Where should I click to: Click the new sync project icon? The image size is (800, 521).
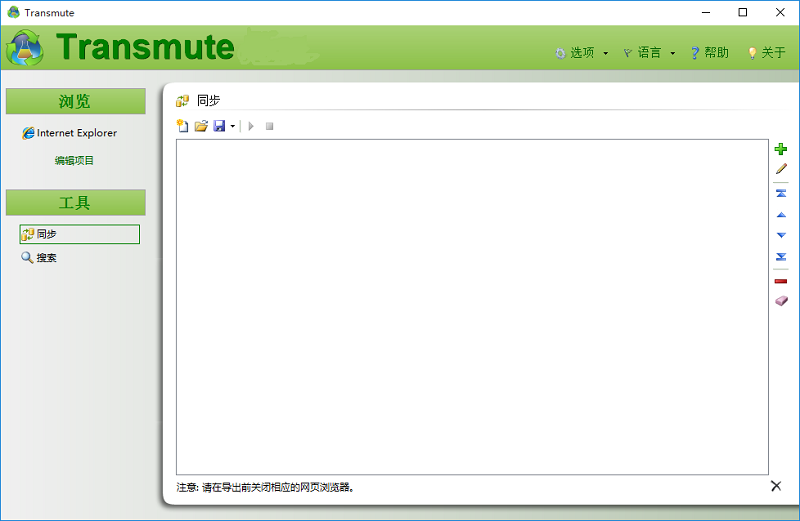tap(182, 126)
